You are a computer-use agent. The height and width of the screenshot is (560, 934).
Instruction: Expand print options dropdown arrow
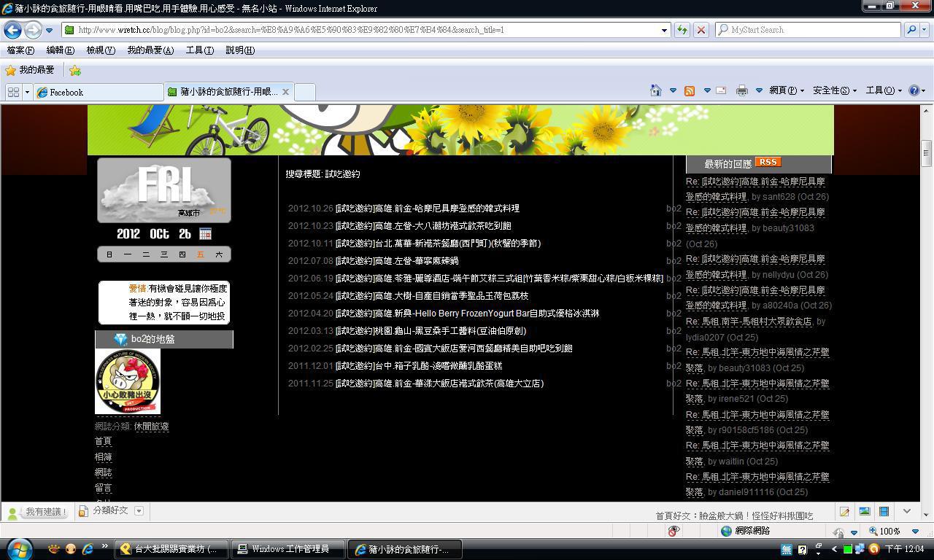click(x=759, y=90)
